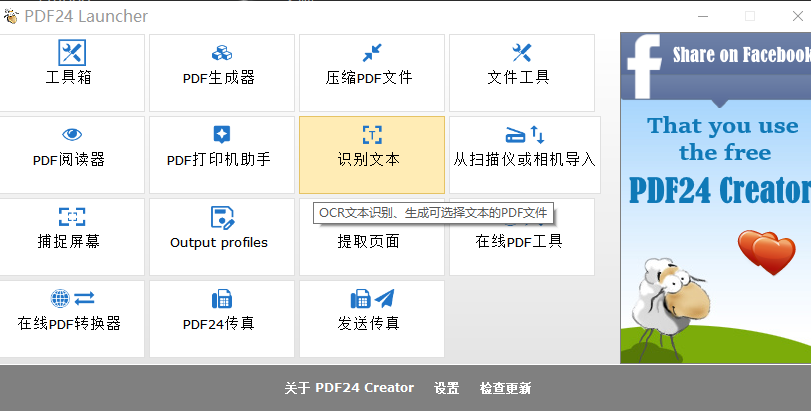Choose 发送传真 label text
This screenshot has width=811, height=411.
pos(369,324)
